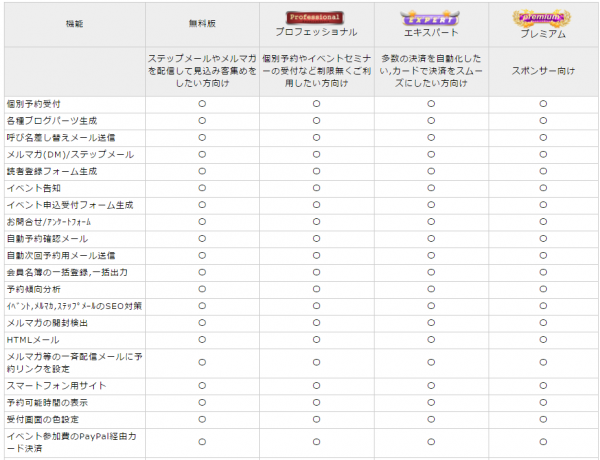Select the 個別予約受付 row label
This screenshot has width=600, height=460.
34,104
